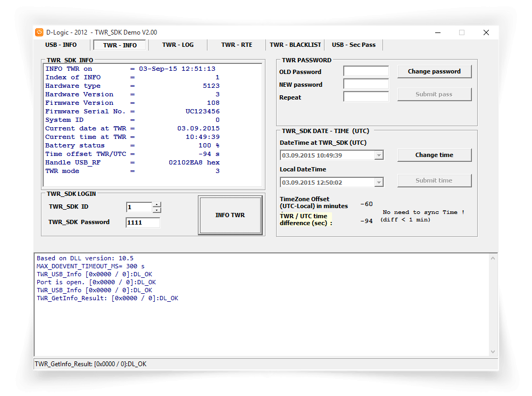Click the TWR_SDK ID input field
The height and width of the screenshot is (396, 532).
[139, 207]
